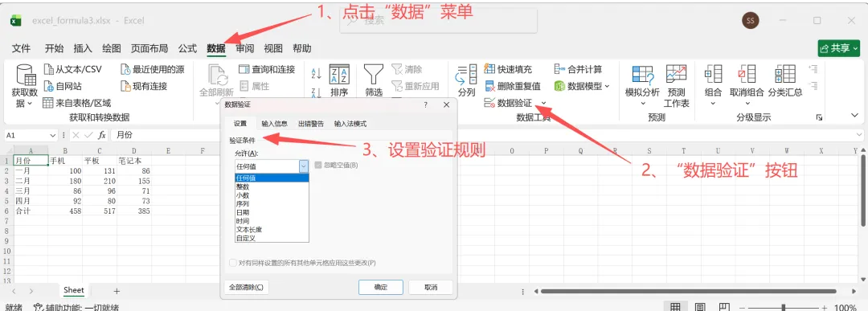Screen dimensions: 868x311
Task: Click the 自网站 (From Web) icon
Action: pos(49,86)
